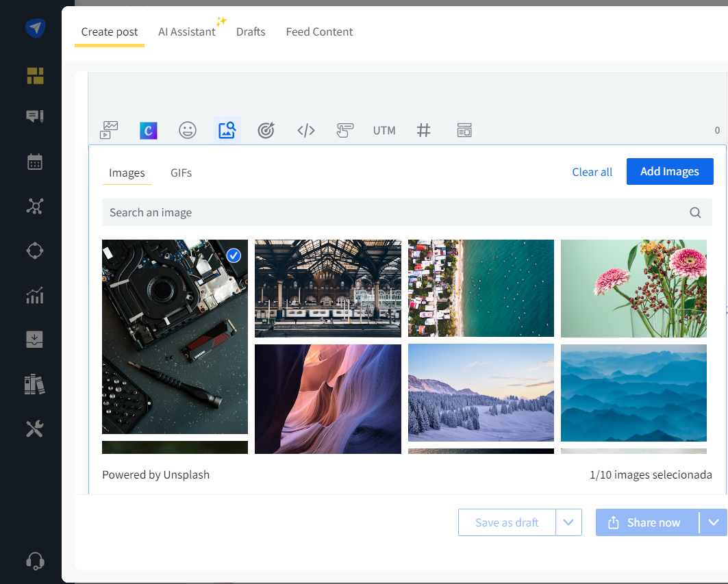Click the Search an image field
Viewport: 728px width, 584px height.
[397, 212]
